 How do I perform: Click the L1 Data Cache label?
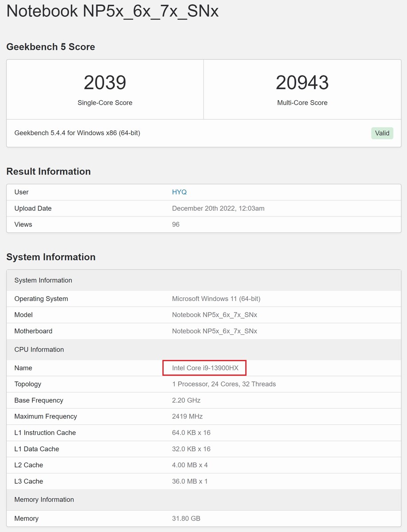point(36,449)
